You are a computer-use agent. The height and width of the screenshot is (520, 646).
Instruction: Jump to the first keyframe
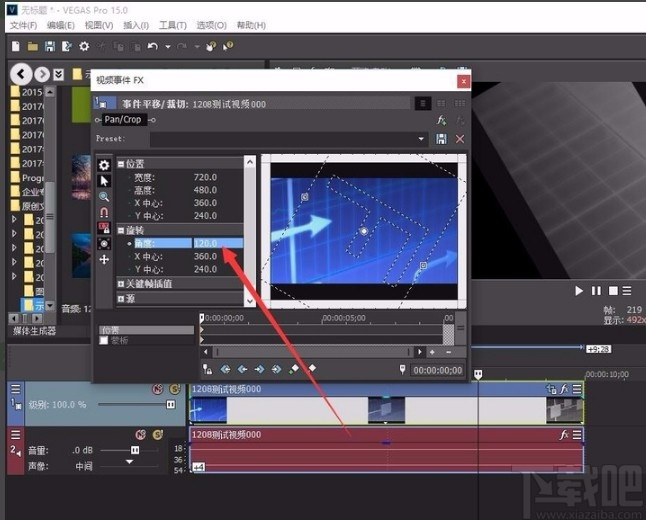[x=225, y=369]
